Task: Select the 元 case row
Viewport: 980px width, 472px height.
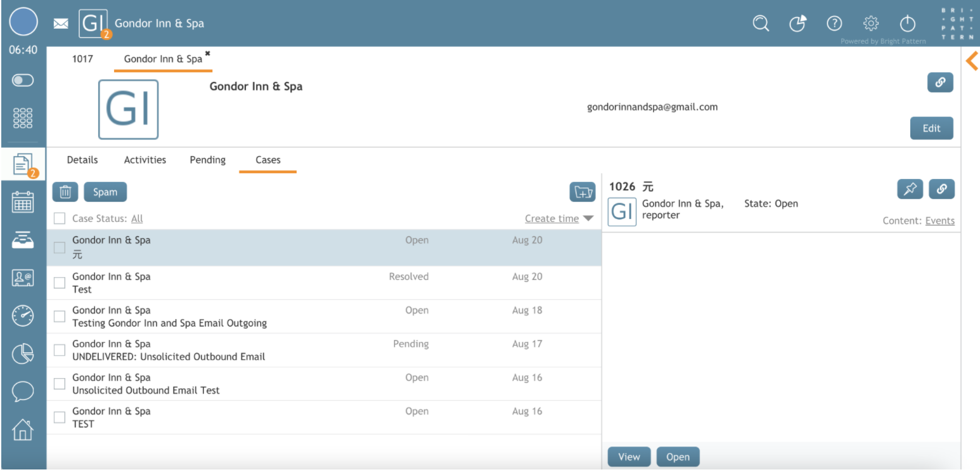Action: point(324,248)
